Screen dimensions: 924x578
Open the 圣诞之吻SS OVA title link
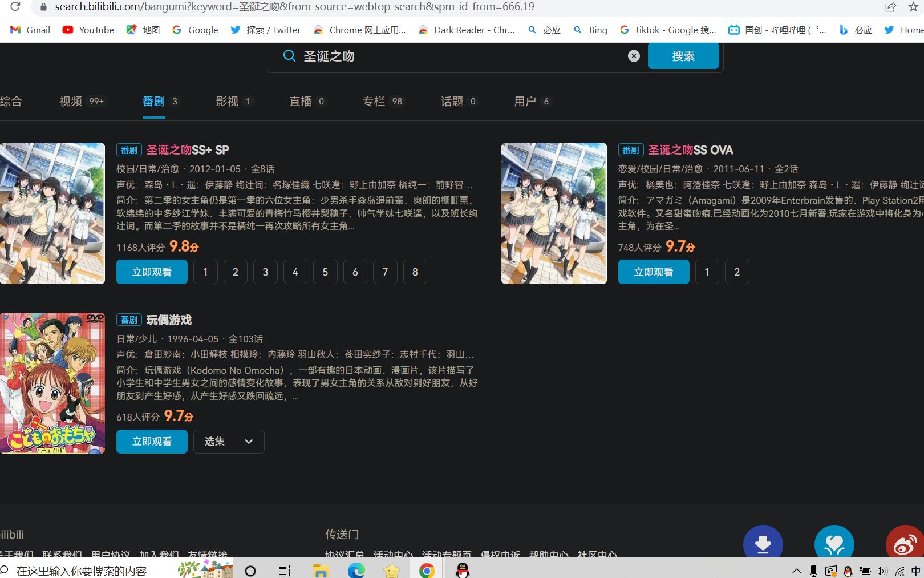pos(691,150)
